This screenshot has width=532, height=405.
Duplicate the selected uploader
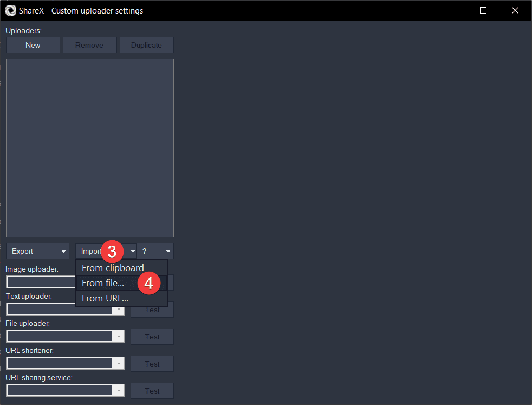tap(146, 45)
